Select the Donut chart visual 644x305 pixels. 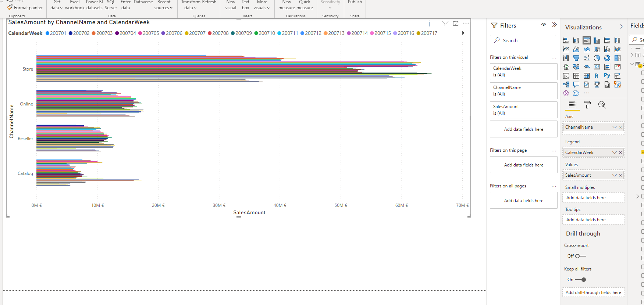tap(607, 58)
